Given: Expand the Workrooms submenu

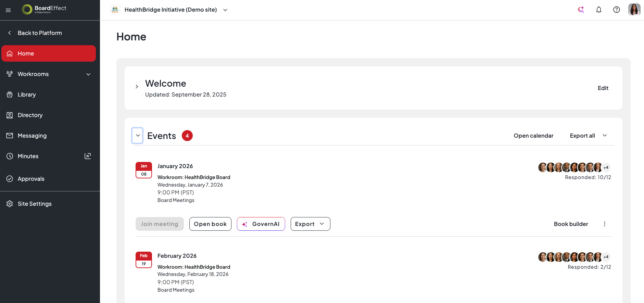Looking at the screenshot, I should pos(88,74).
